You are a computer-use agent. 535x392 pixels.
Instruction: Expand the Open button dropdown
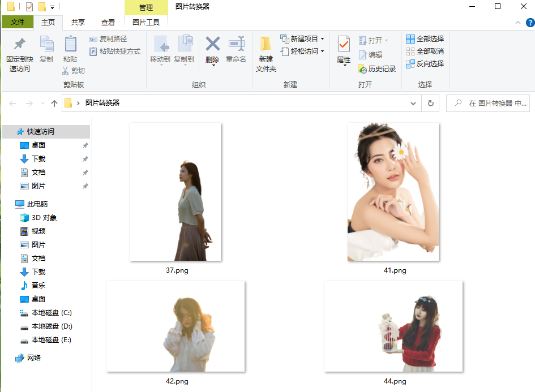[387, 41]
